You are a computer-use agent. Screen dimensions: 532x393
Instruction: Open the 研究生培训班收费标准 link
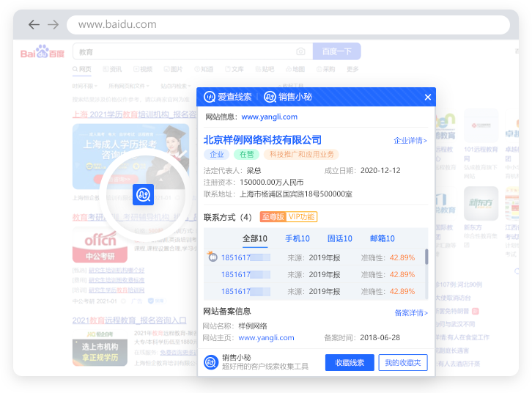(117, 280)
